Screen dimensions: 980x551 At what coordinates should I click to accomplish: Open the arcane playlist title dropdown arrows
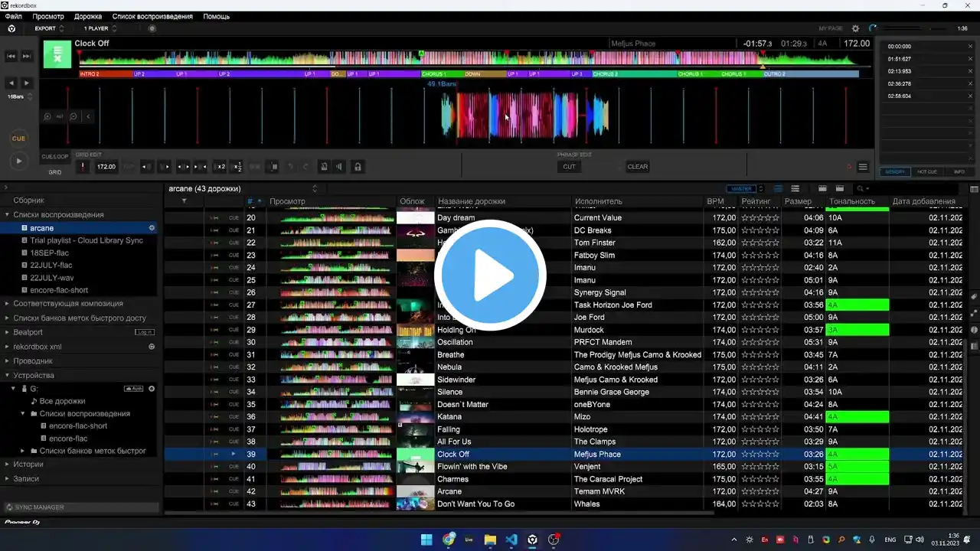pyautogui.click(x=314, y=188)
